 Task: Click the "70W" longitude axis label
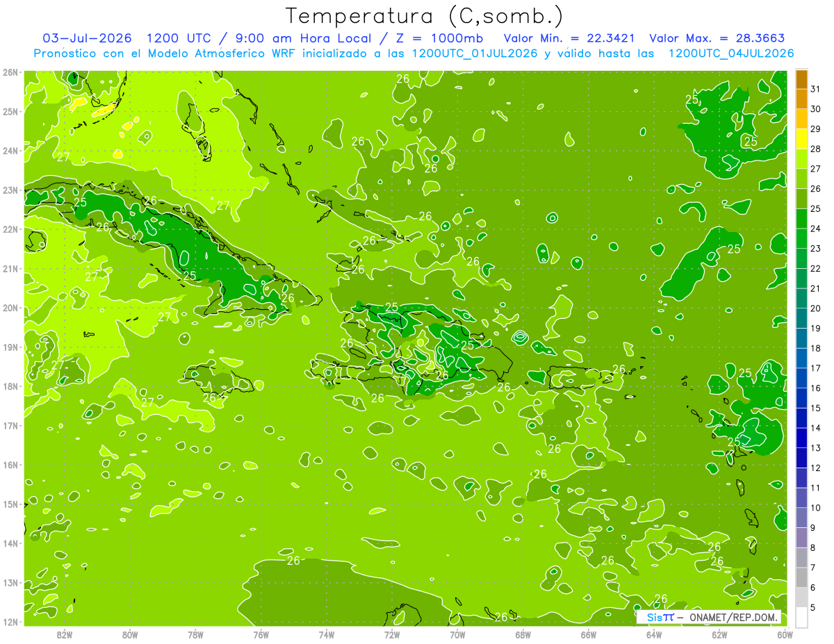[x=457, y=634]
